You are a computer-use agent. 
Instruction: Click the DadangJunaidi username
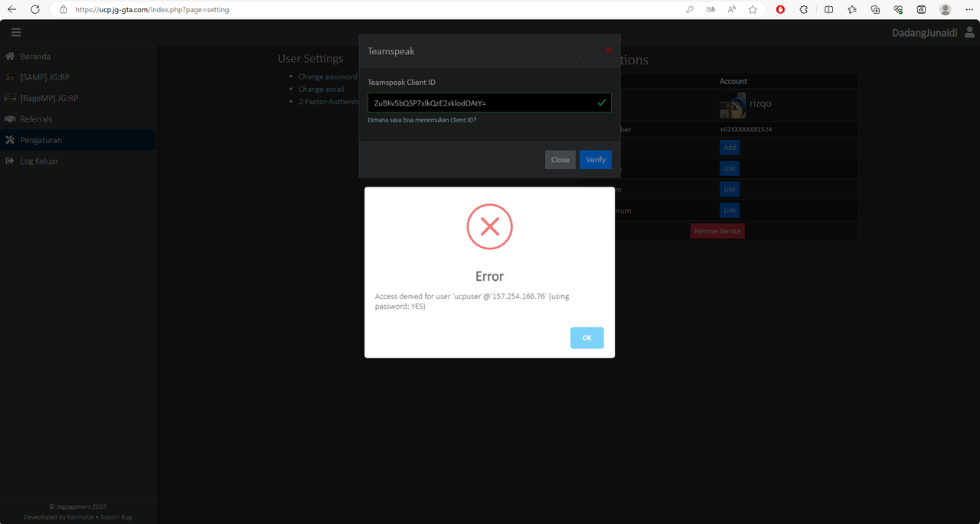[924, 32]
